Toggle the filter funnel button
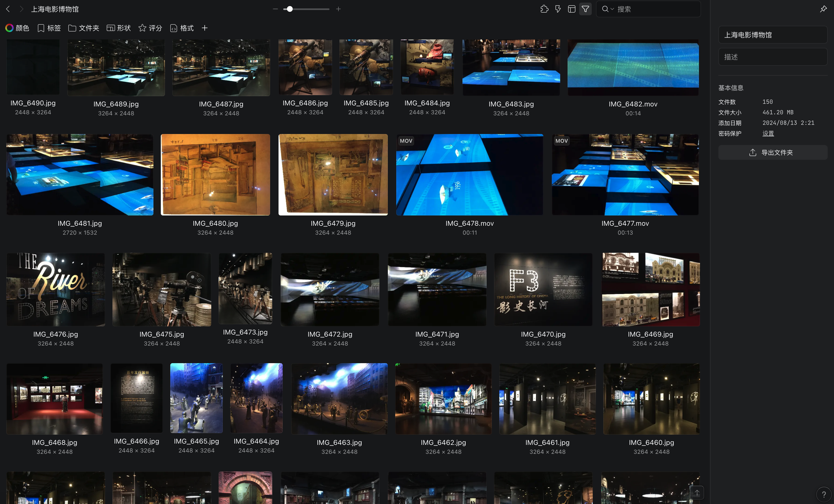 [x=585, y=9]
